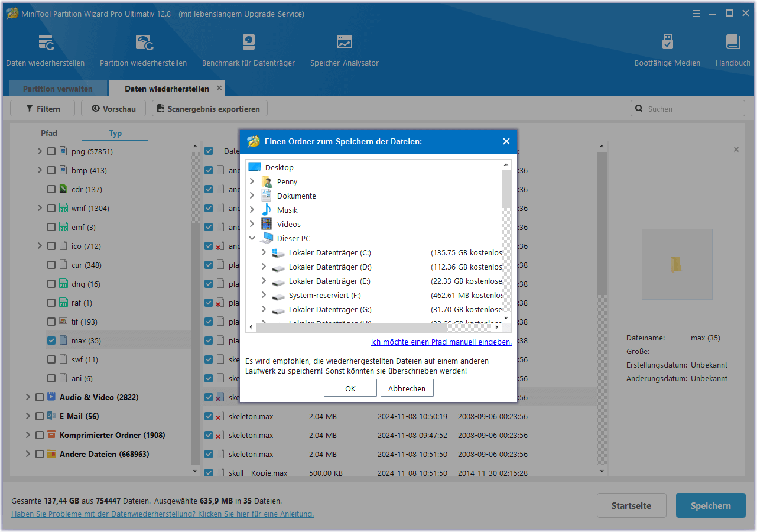Expand the bmp (413) node
This screenshot has height=532, width=757.
(40, 171)
